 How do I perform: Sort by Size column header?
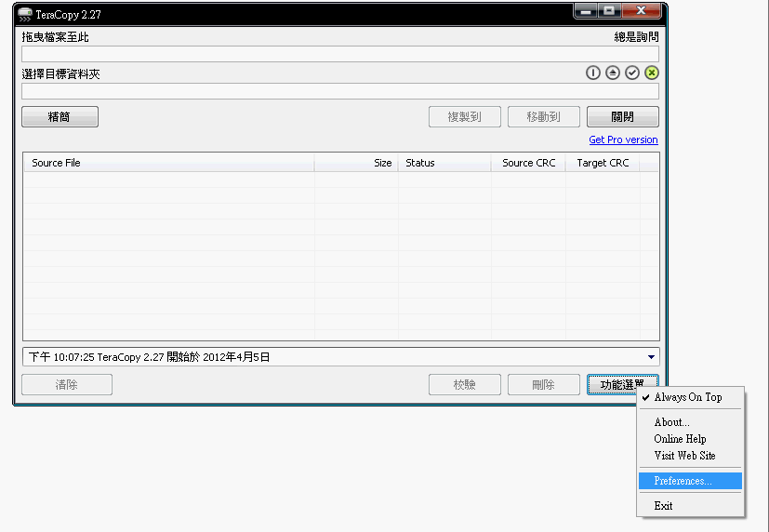tap(356, 163)
